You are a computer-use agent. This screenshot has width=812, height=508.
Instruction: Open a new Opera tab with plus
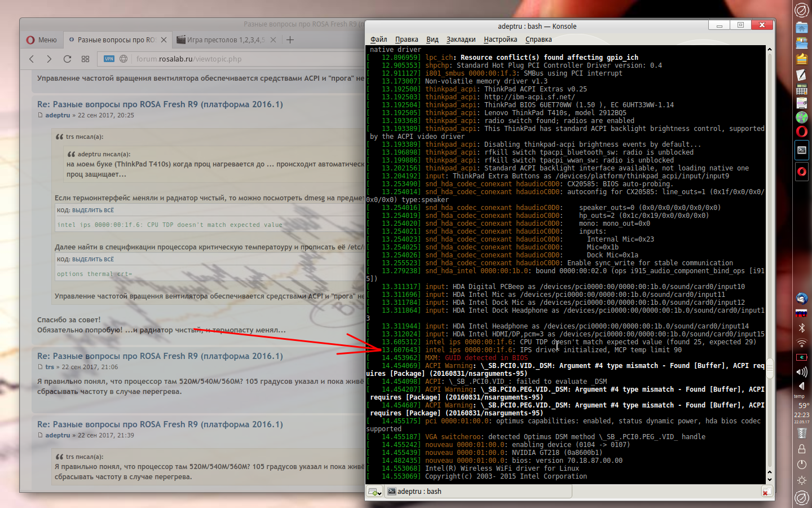coord(290,40)
